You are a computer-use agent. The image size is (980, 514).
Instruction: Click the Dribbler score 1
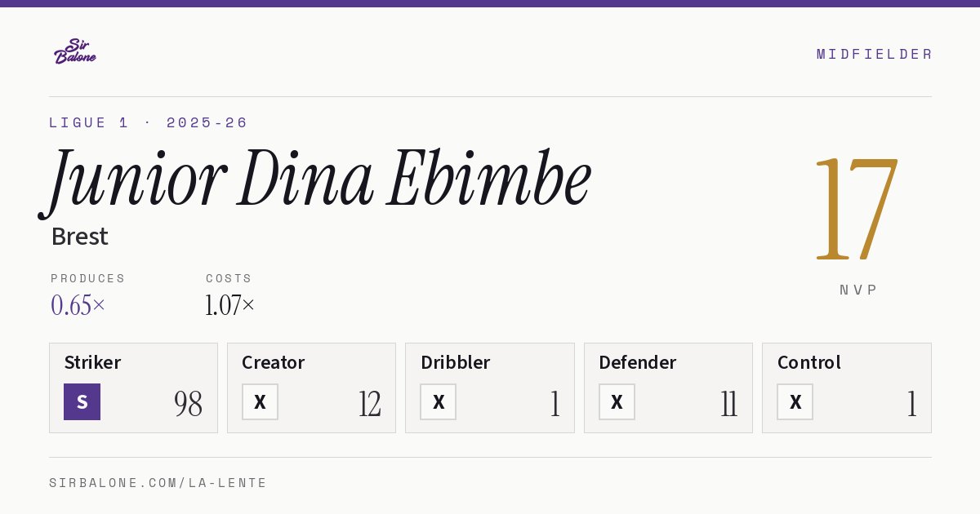click(x=555, y=404)
